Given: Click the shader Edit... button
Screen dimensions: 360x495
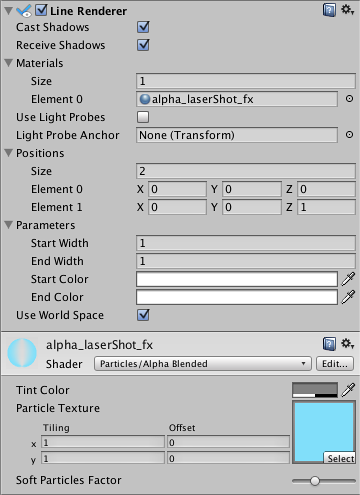Looking at the screenshot, I should tap(335, 363).
